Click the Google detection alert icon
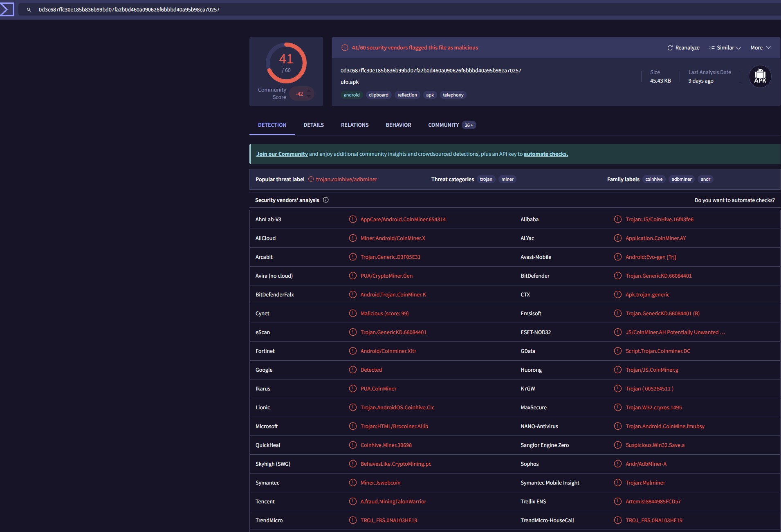 pos(353,370)
